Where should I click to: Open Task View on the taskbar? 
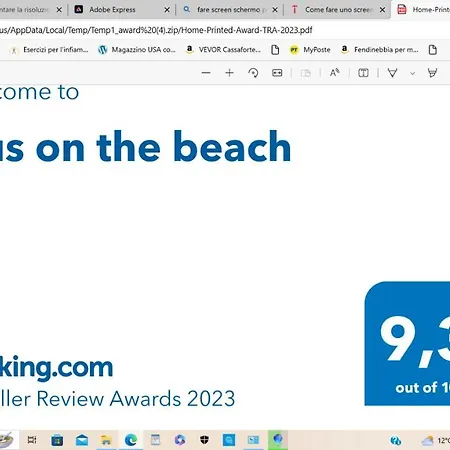[32, 440]
